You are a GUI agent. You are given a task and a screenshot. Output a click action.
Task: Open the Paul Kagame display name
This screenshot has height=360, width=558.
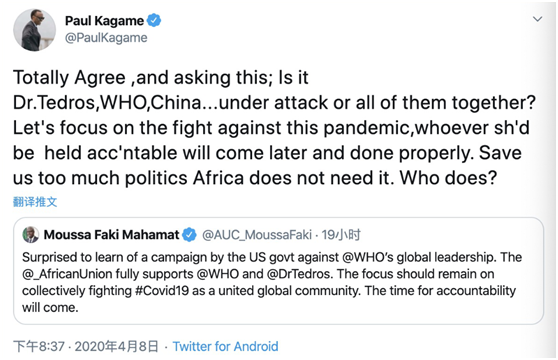click(x=104, y=21)
